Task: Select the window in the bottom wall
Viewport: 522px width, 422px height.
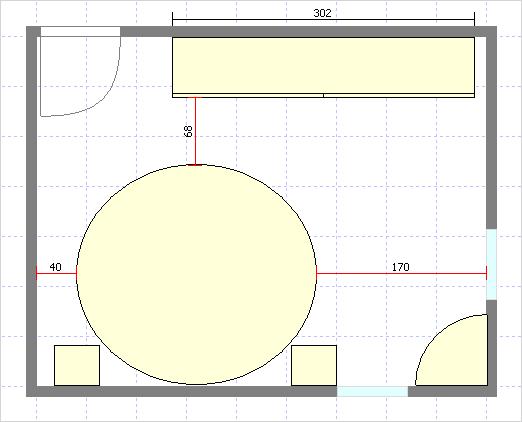Action: (x=372, y=391)
